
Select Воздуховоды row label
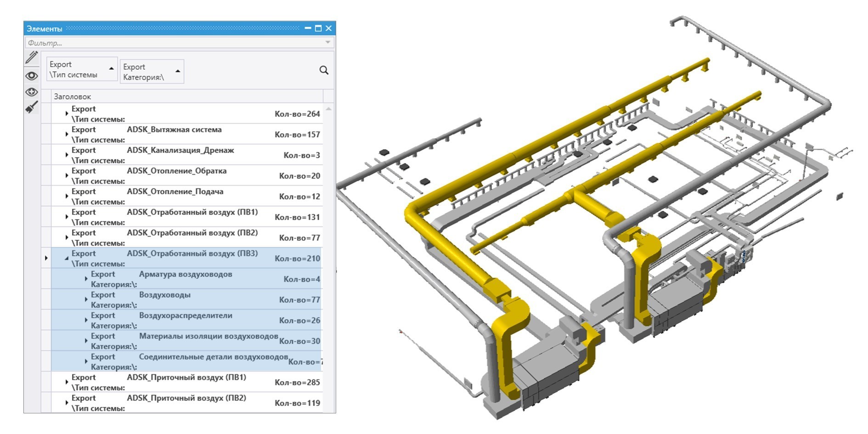point(165,295)
